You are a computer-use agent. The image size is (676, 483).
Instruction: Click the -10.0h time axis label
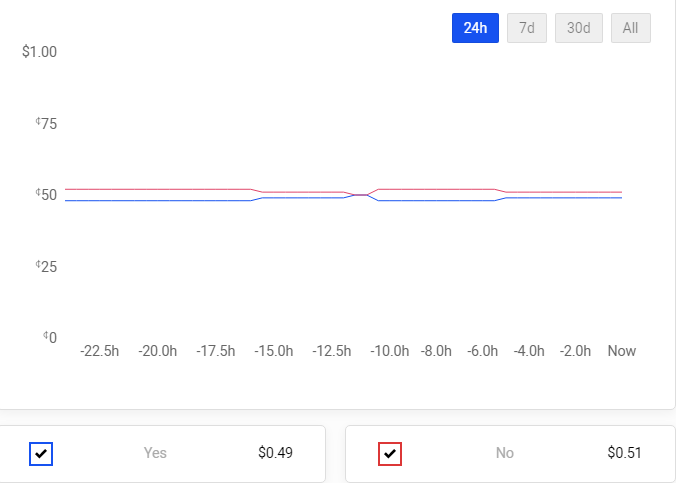[390, 351]
